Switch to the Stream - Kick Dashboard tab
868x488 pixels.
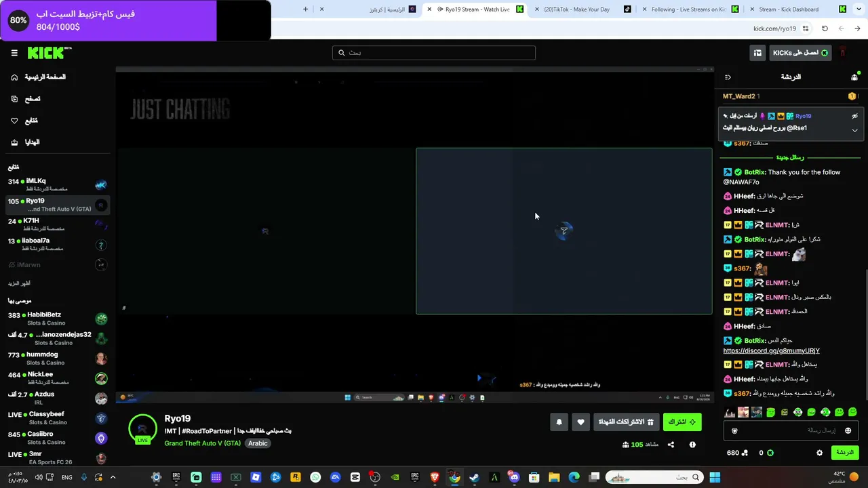point(794,9)
